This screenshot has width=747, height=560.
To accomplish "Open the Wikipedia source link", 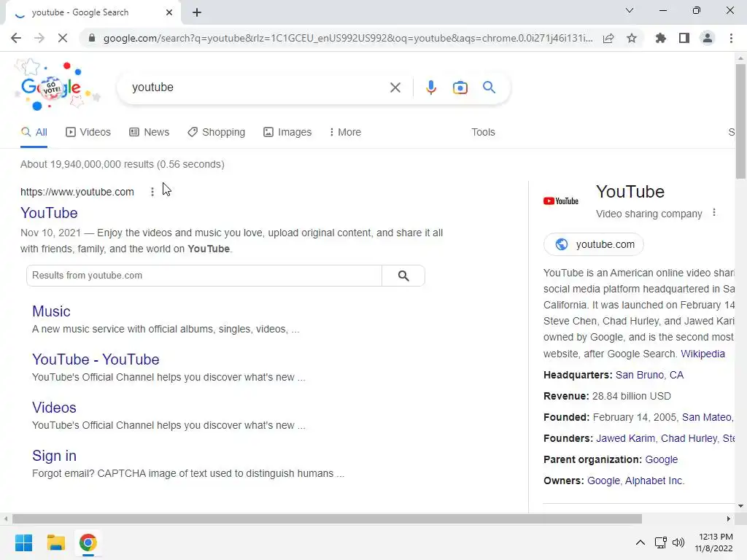I will coord(703,354).
